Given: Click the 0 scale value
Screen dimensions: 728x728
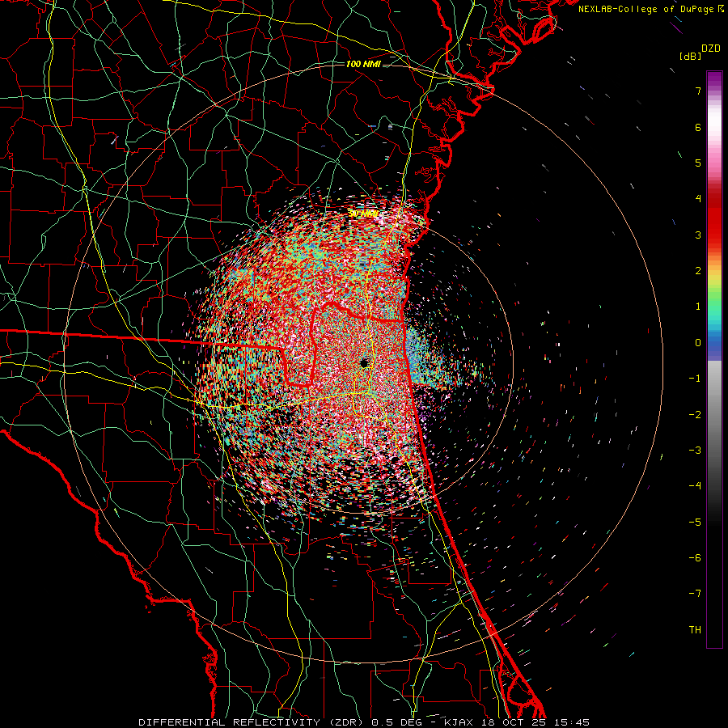Looking at the screenshot, I should click(x=698, y=343).
